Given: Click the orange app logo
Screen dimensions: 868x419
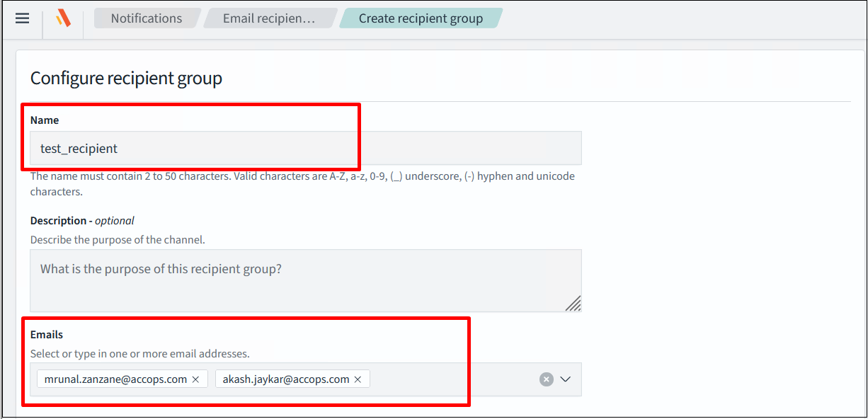Looking at the screenshot, I should [x=63, y=18].
